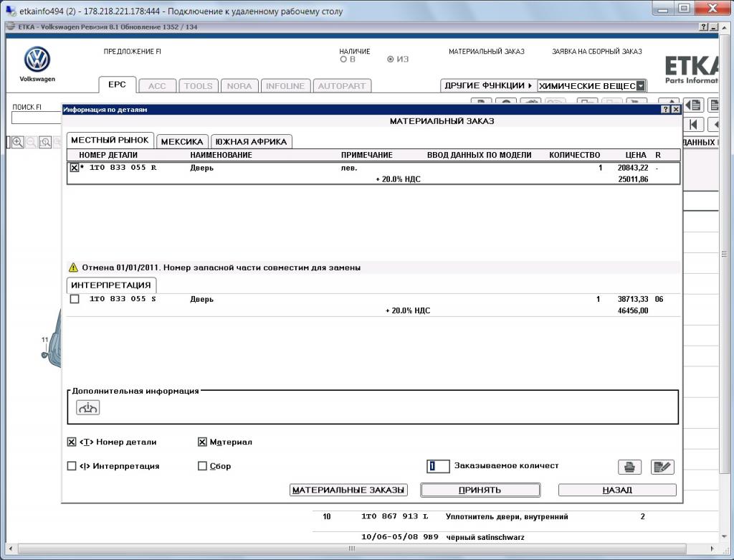Click the чёрный satinschwarz row text

485,537
